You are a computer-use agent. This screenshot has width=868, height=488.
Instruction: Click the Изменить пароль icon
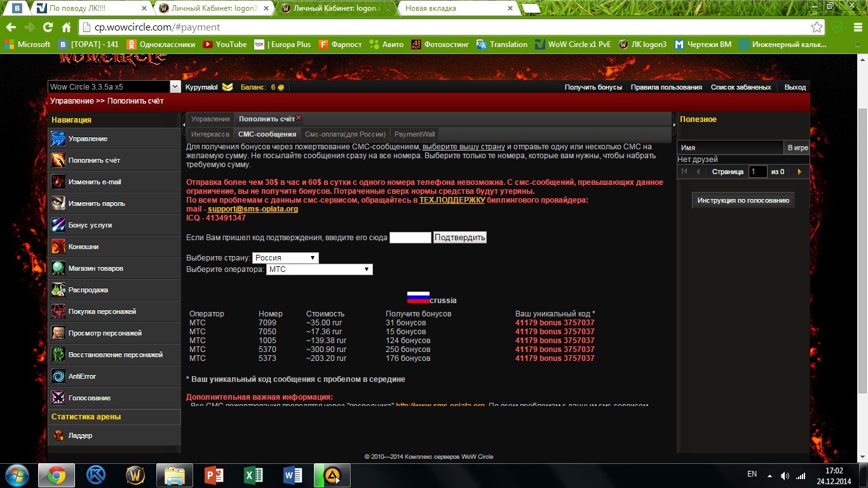(58, 203)
